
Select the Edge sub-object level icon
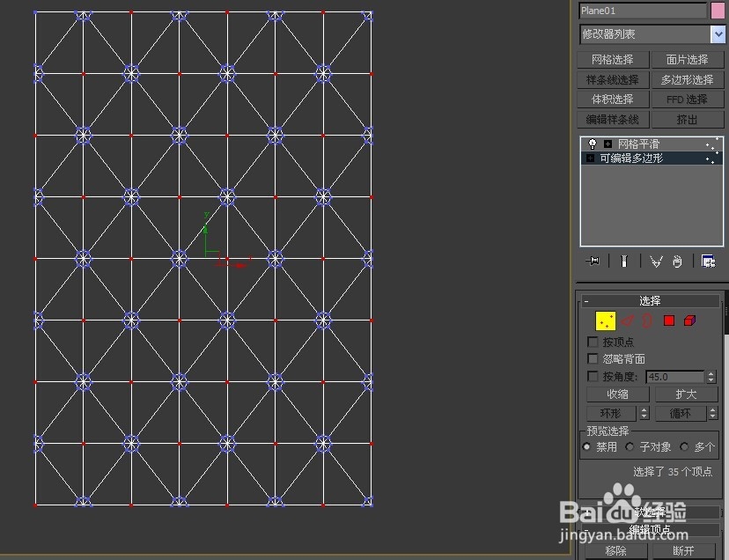627,321
